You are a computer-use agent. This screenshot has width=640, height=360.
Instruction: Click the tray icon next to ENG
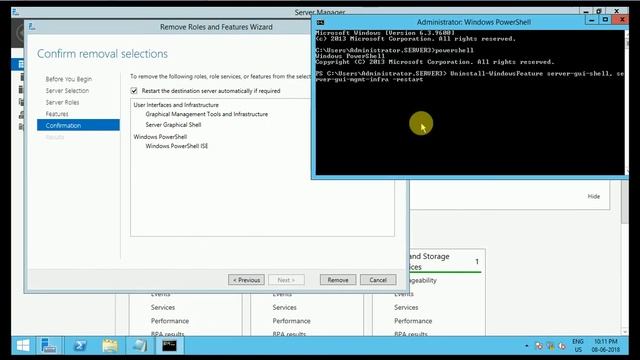[562, 346]
